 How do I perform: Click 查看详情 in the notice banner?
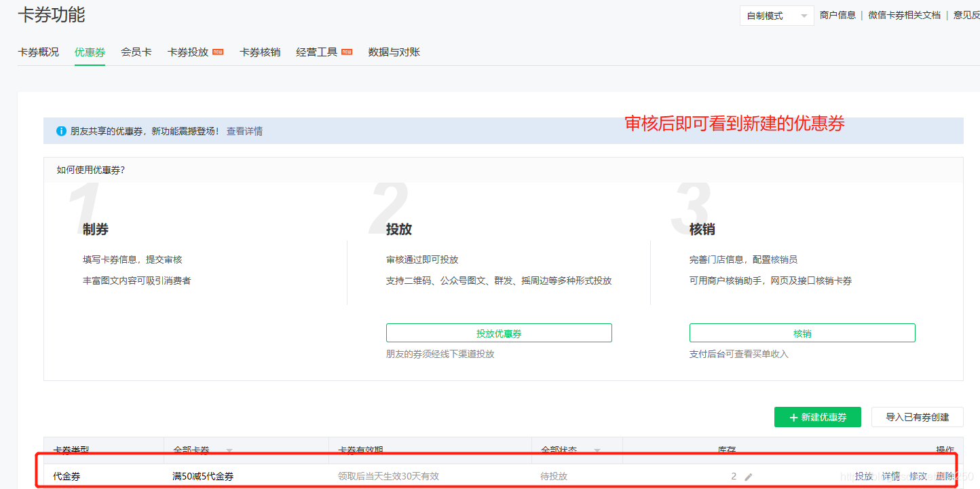tap(244, 131)
